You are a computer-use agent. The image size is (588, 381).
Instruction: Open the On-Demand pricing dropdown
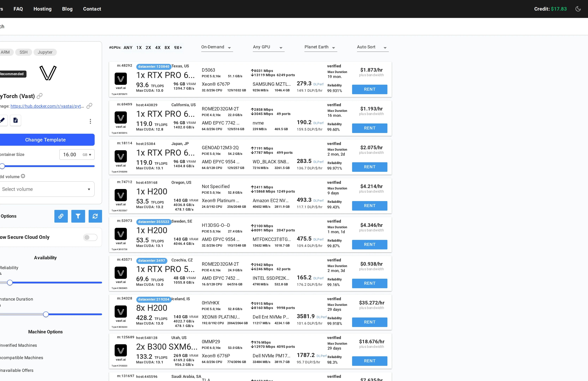click(x=217, y=47)
